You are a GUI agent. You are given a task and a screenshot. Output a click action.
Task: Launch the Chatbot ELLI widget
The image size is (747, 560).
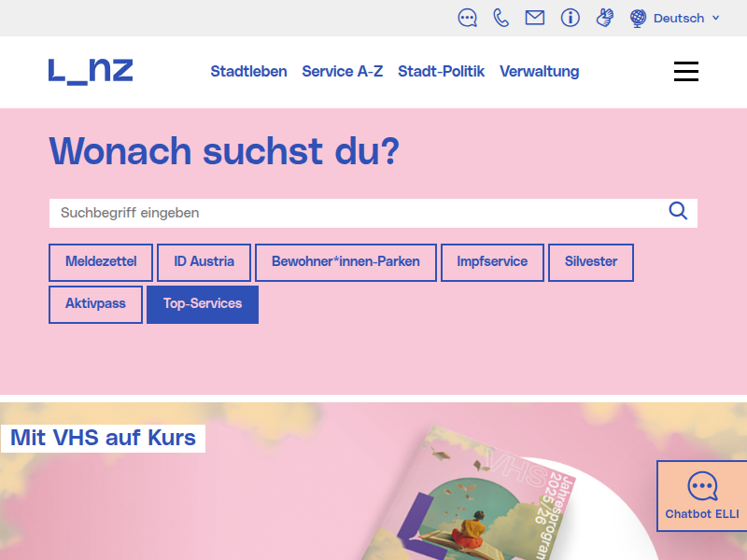(701, 497)
